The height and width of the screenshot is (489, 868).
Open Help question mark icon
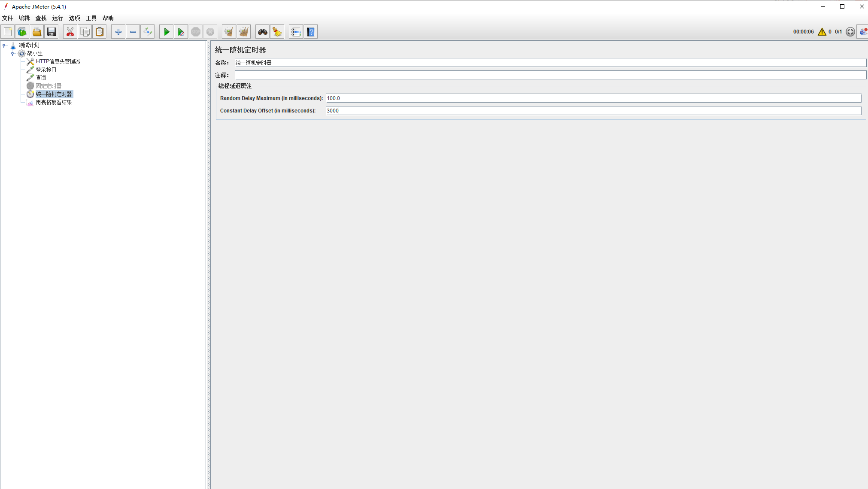click(311, 32)
